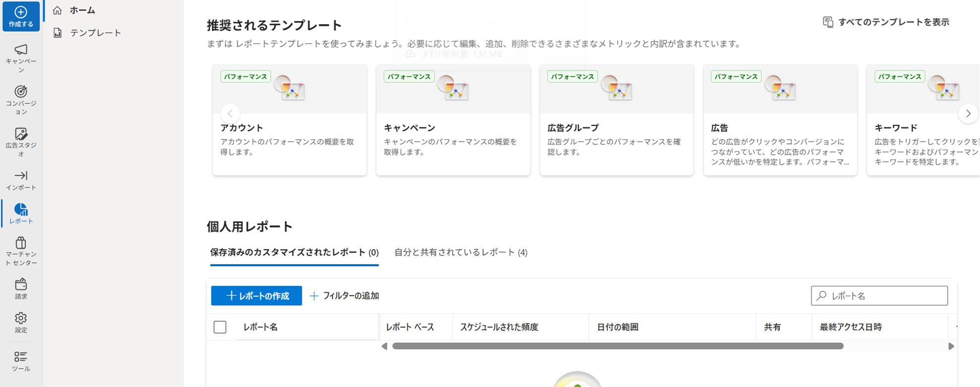980x387 pixels.
Task: Switch to 自分と共有されているレポート tab
Action: coord(461,252)
